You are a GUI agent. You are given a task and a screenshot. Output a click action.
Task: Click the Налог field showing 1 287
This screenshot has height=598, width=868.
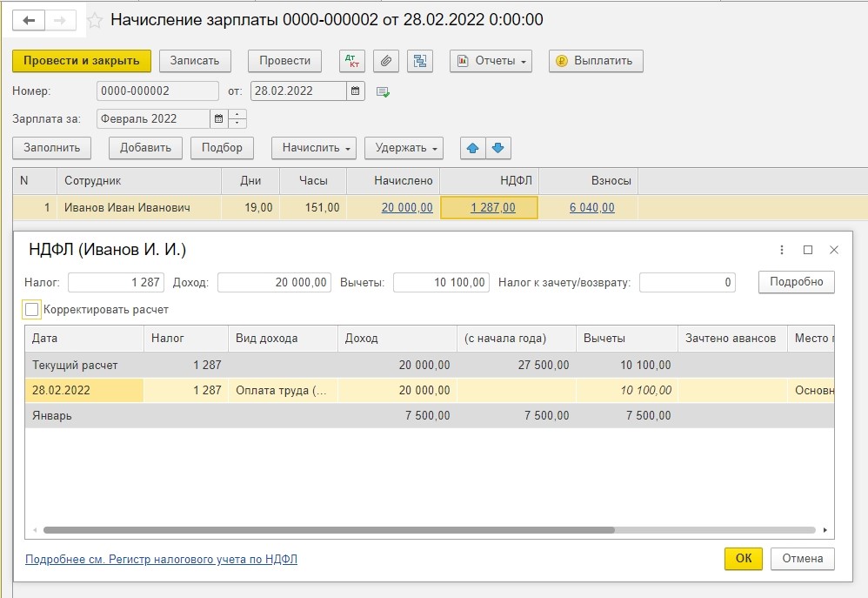point(117,283)
